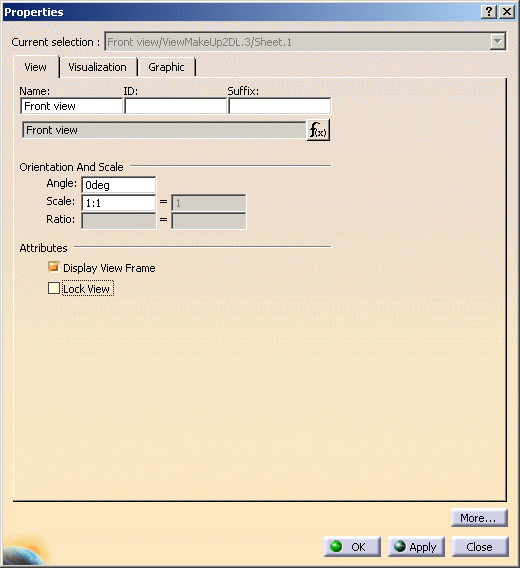Click the green OK button
The width and height of the screenshot is (520, 568).
click(x=352, y=546)
